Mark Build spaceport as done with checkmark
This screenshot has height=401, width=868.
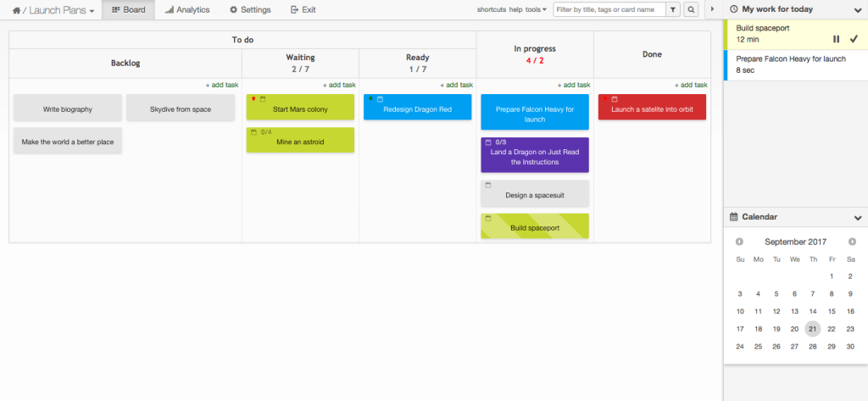click(x=853, y=39)
